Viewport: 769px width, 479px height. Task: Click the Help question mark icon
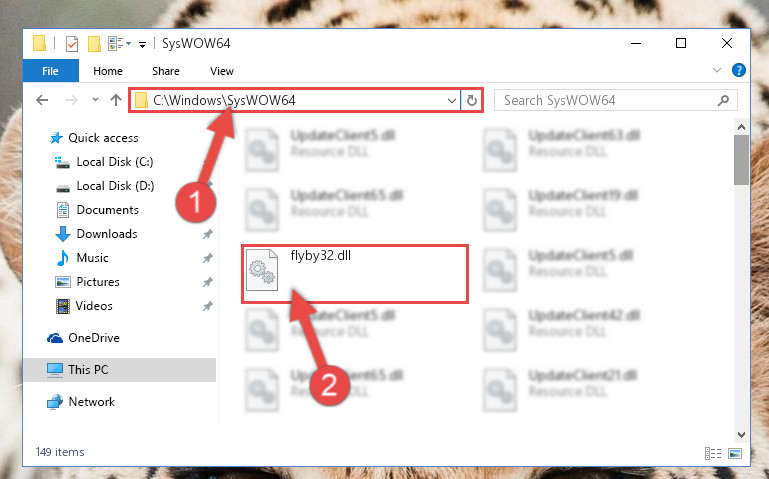739,70
